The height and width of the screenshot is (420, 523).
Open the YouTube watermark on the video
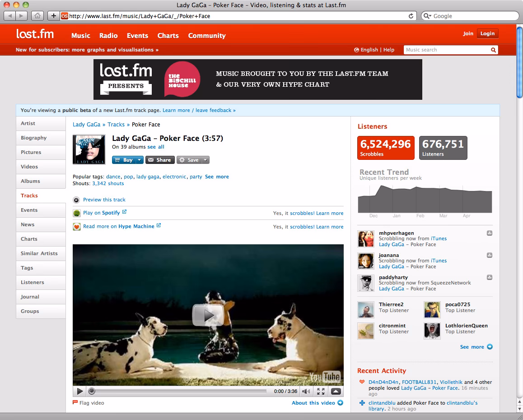click(326, 377)
